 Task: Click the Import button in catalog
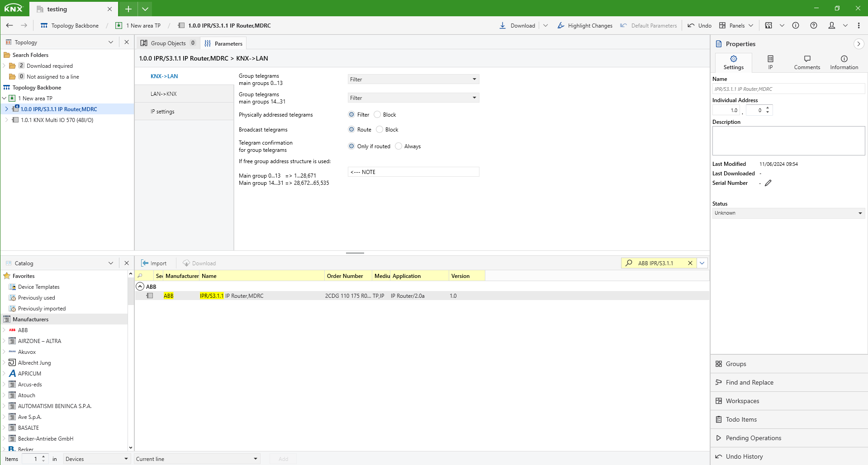(154, 263)
